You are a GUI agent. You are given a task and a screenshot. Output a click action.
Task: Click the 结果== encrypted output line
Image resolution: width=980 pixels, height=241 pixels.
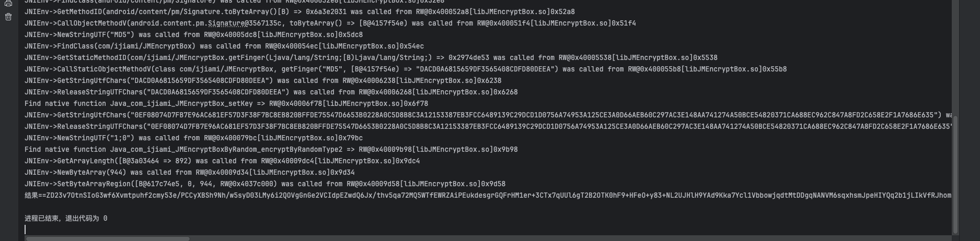pos(488,195)
